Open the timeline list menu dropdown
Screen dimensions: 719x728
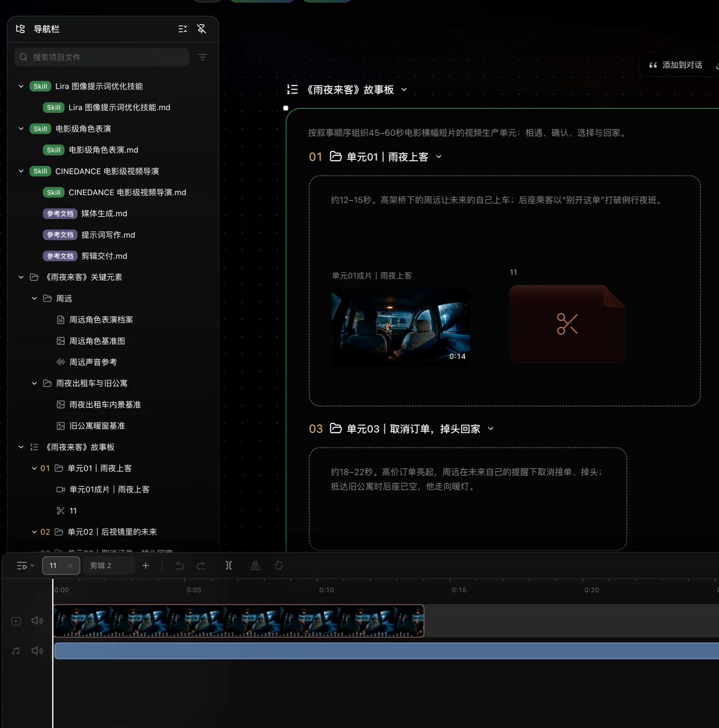[x=25, y=566]
